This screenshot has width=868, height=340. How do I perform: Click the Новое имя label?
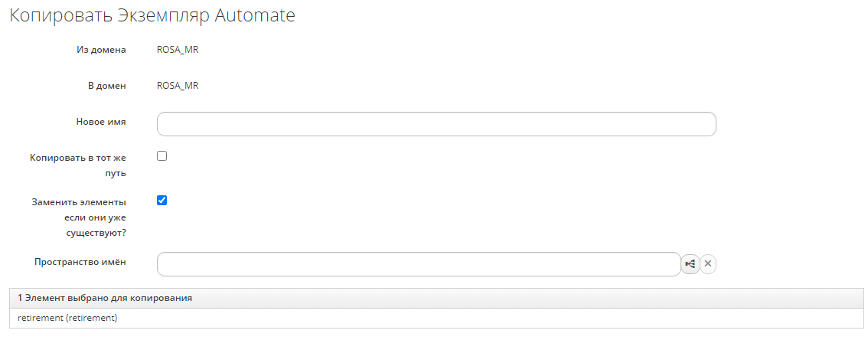(101, 121)
